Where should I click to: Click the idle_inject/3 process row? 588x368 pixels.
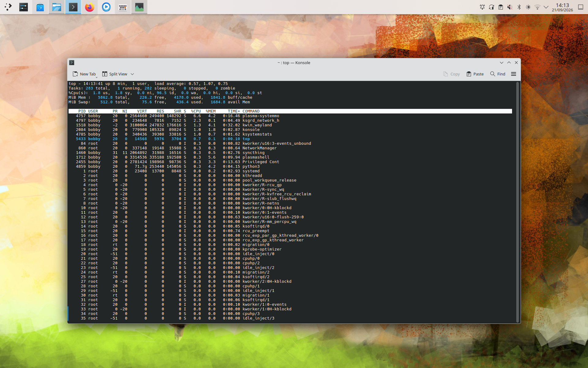(x=290, y=318)
